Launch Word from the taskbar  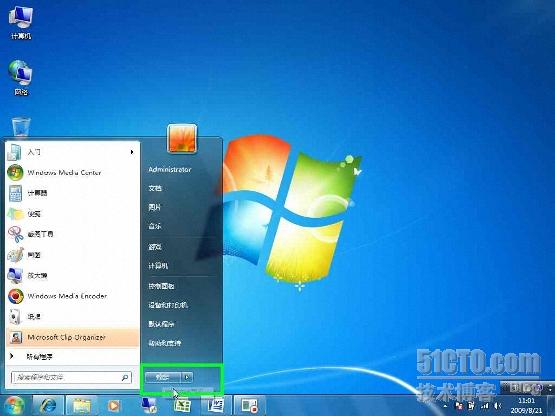[x=216, y=406]
